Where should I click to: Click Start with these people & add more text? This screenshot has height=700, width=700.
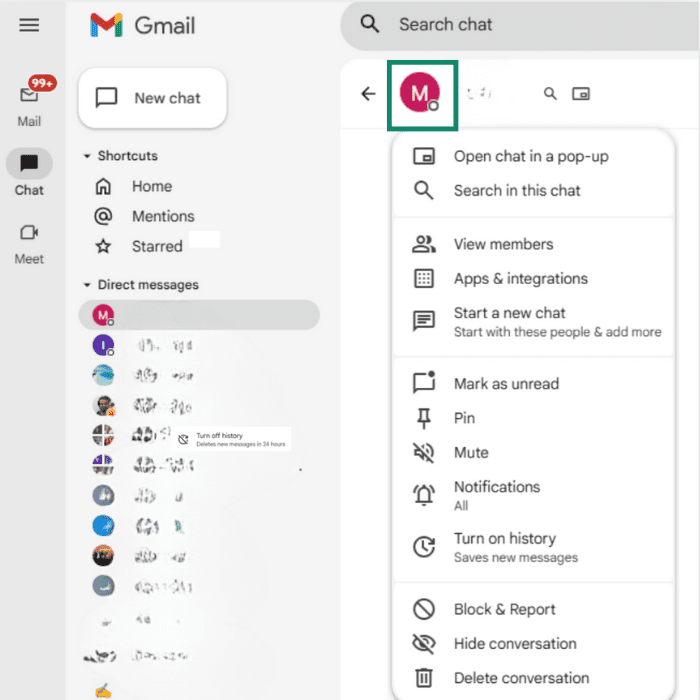[x=558, y=332]
